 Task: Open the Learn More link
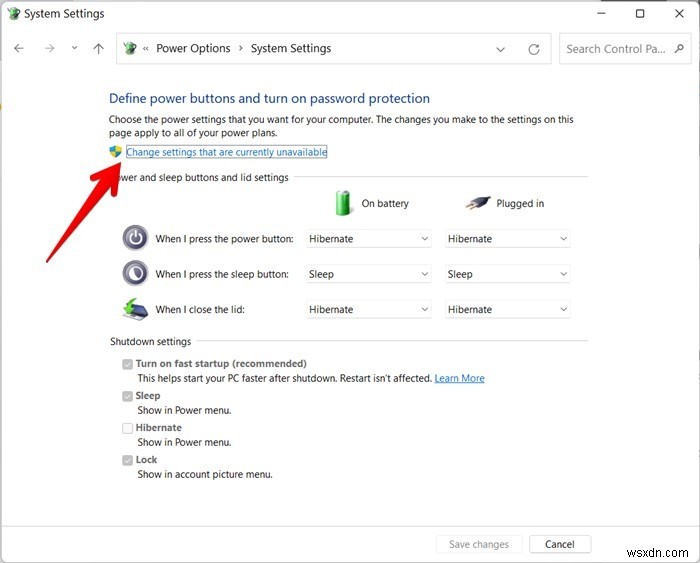(x=459, y=378)
